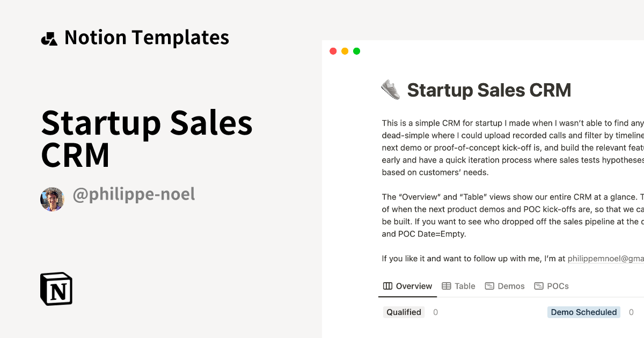The width and height of the screenshot is (644, 338).
Task: Minimize the window using the yellow dot
Action: [x=345, y=51]
